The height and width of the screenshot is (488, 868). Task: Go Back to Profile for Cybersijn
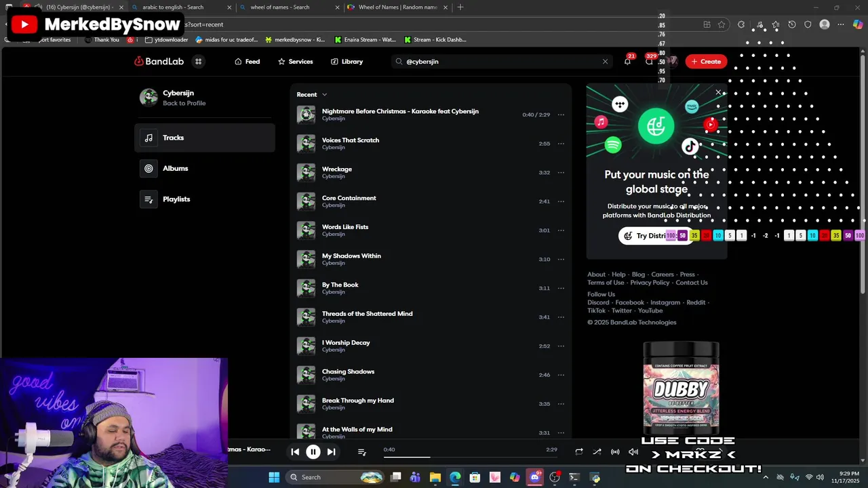(x=184, y=104)
